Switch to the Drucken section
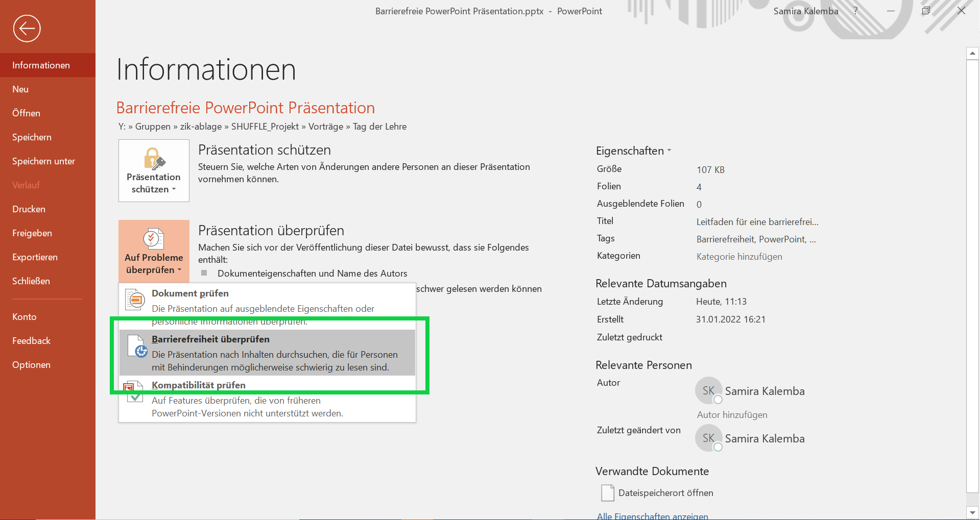Image resolution: width=980 pixels, height=520 pixels. pyautogui.click(x=29, y=209)
